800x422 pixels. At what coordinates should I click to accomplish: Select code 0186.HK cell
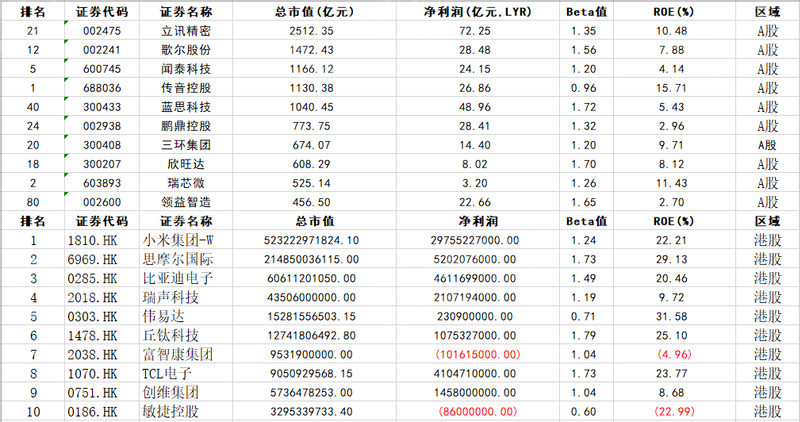(x=102, y=411)
